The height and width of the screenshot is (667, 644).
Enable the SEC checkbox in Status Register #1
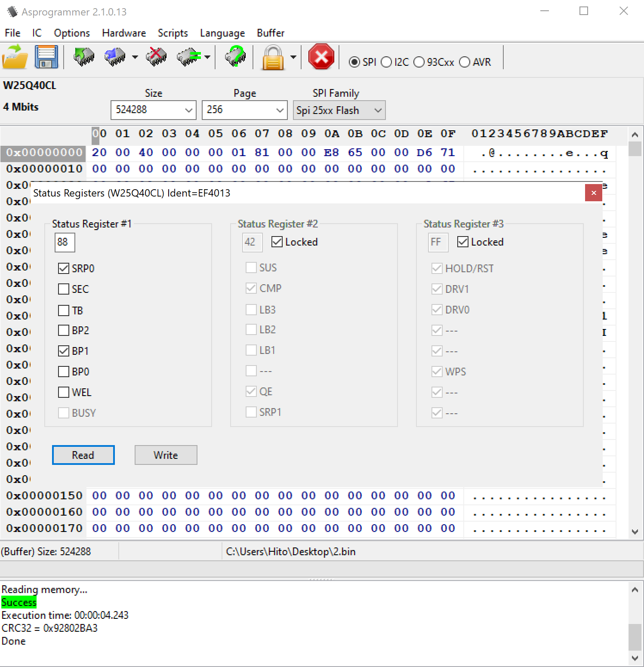[x=64, y=289]
